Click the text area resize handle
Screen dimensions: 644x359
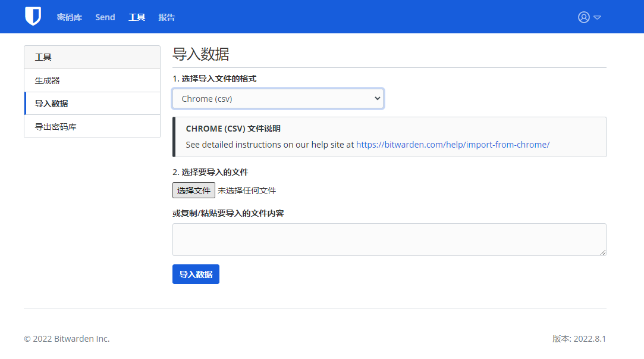point(603,252)
